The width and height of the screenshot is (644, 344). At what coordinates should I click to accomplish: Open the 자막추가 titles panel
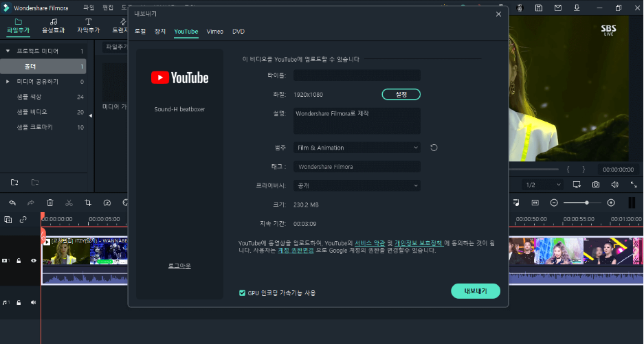(x=88, y=25)
